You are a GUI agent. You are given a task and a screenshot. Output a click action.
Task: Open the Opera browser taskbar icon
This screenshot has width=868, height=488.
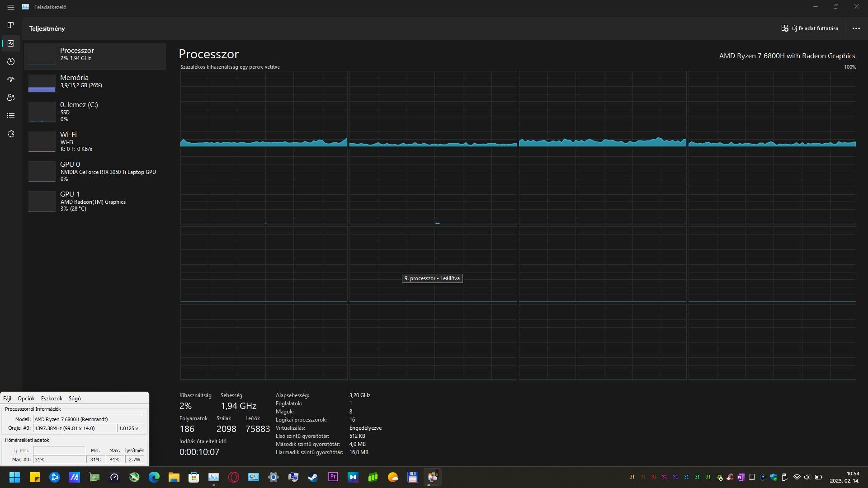point(234,477)
